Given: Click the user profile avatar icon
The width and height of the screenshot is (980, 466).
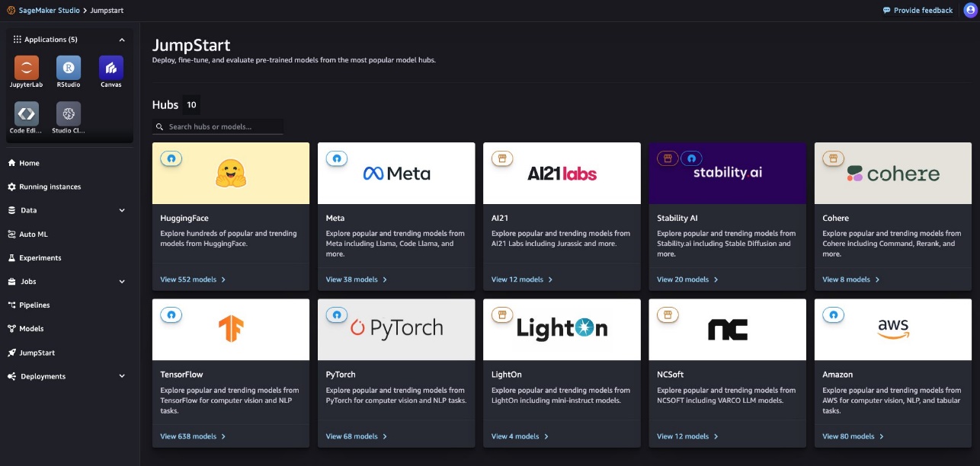Looking at the screenshot, I should tap(969, 10).
